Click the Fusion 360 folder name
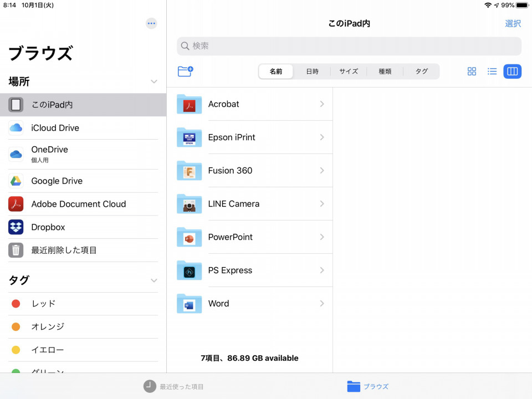The image size is (532, 399). click(x=230, y=170)
